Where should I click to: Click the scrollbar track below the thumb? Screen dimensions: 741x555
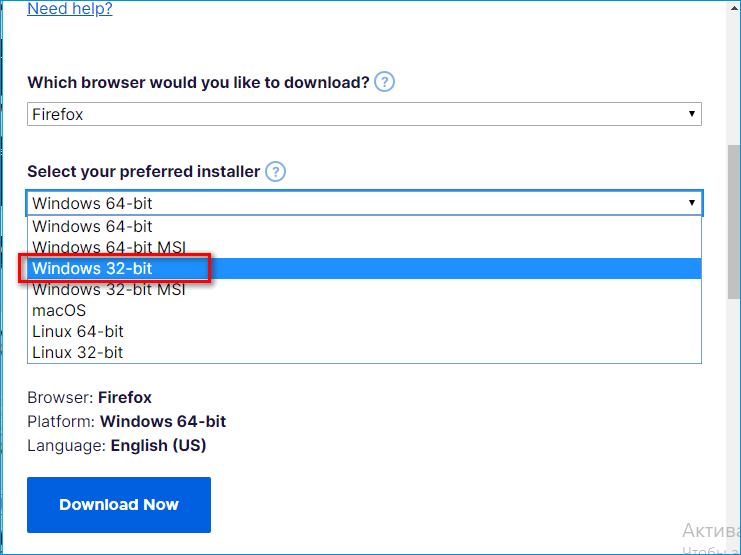point(733,420)
